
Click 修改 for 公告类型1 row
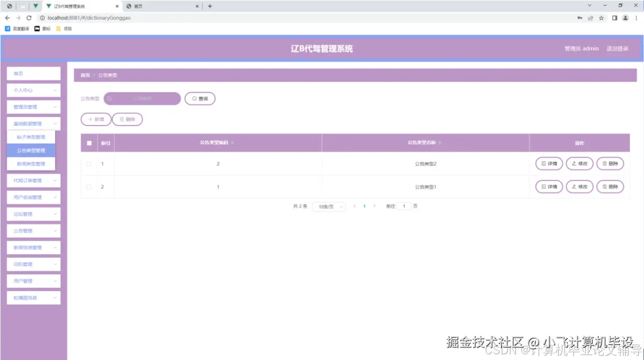tap(580, 186)
